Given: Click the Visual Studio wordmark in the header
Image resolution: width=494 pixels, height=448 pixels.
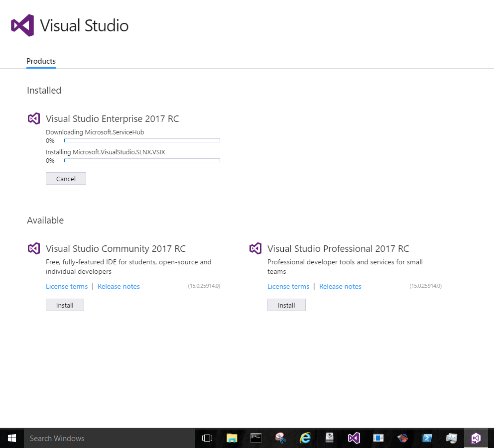Looking at the screenshot, I should coord(84,25).
